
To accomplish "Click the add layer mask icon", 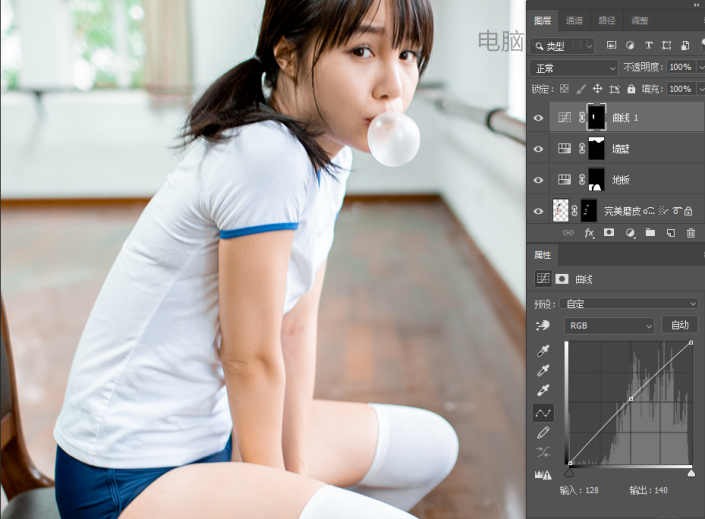I will pos(609,232).
